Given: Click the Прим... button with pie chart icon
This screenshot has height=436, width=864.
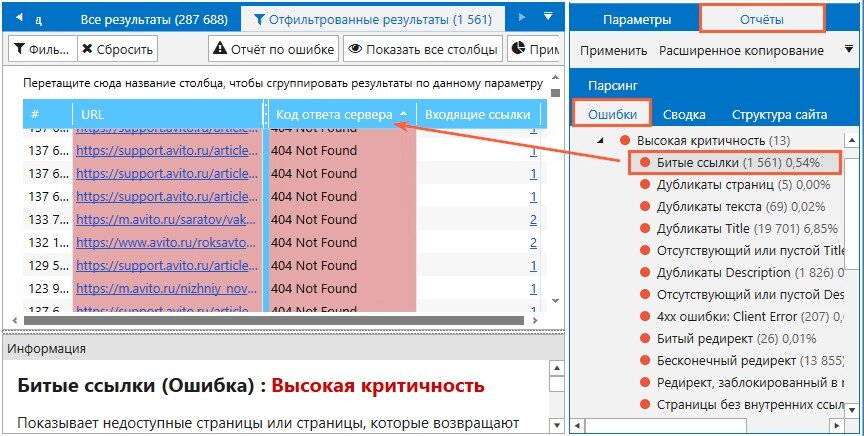Looking at the screenshot, I should tap(534, 49).
